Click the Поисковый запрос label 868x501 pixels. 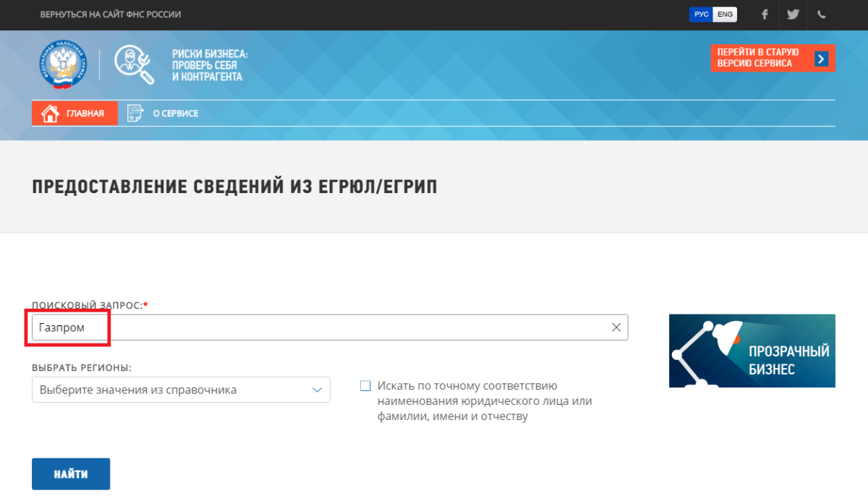[x=90, y=306]
